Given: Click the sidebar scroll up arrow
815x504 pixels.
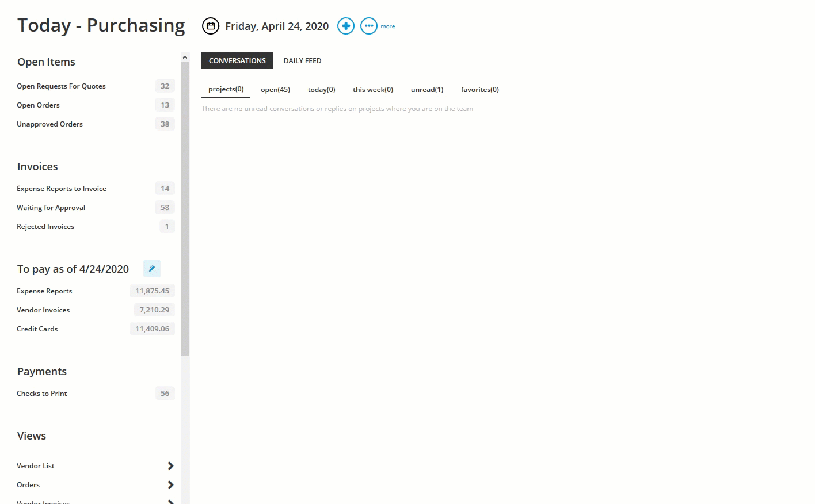Looking at the screenshot, I should [x=185, y=56].
